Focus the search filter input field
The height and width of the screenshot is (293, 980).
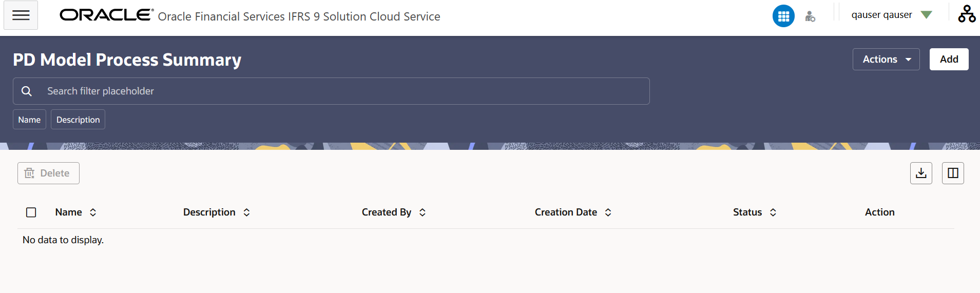tap(331, 91)
